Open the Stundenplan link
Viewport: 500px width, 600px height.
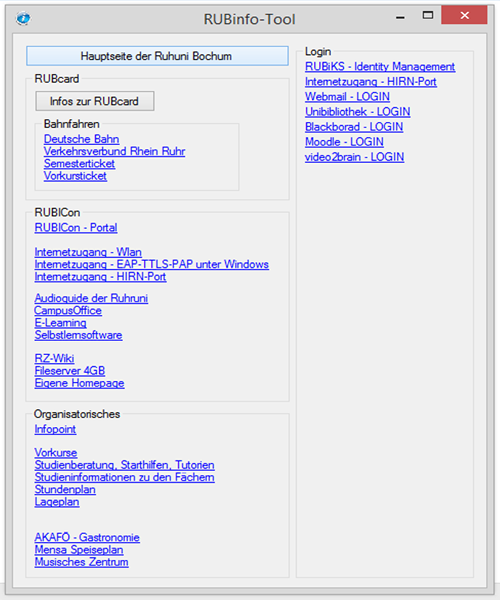click(65, 489)
